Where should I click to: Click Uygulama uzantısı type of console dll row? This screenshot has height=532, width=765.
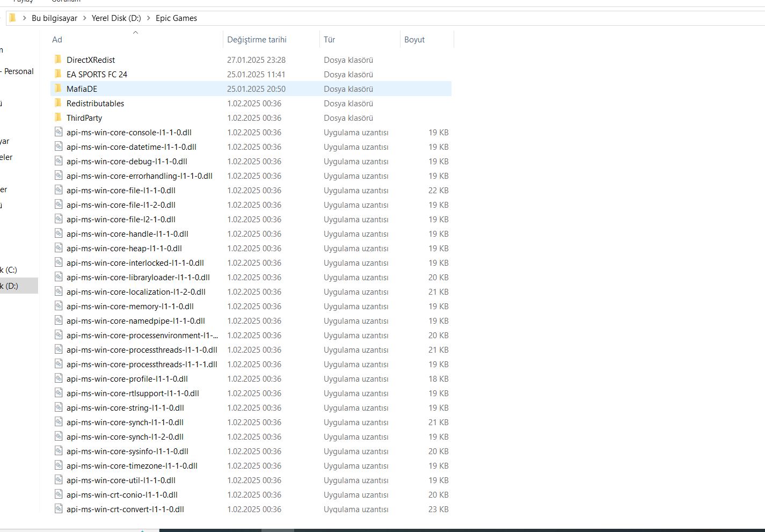click(356, 132)
